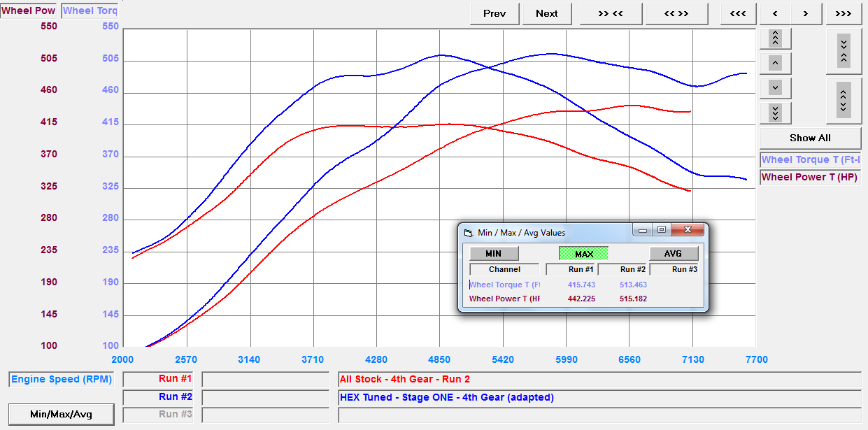Click the horizontal zoom-in '>> <<' button
Screen dimensions: 868x430
(x=611, y=13)
